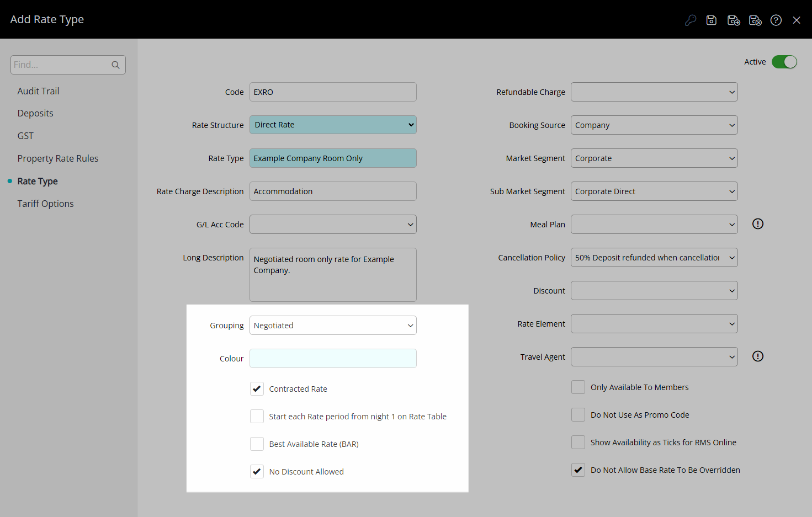Tick Only Available To Members

pos(578,387)
